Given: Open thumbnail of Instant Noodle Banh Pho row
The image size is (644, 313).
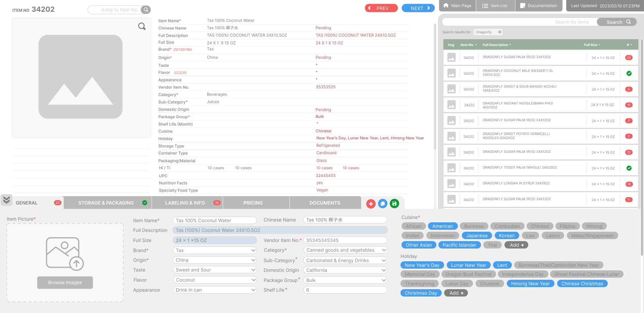Looking at the screenshot, I should 451,105.
